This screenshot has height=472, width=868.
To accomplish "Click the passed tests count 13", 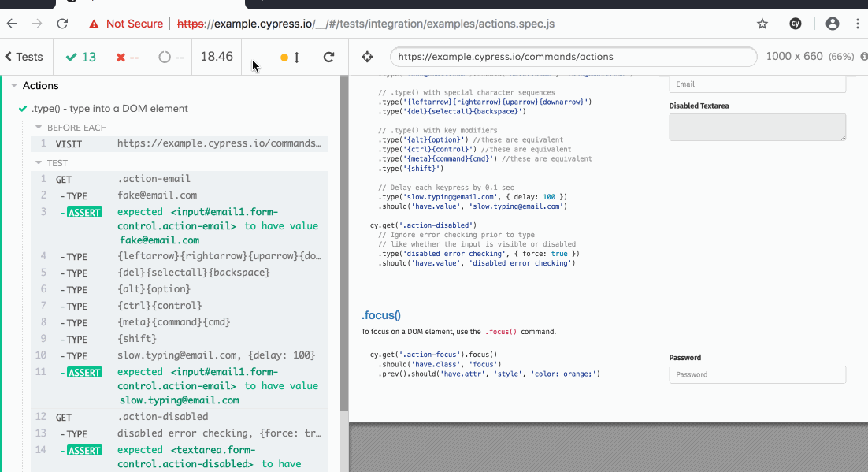I will click(x=81, y=57).
